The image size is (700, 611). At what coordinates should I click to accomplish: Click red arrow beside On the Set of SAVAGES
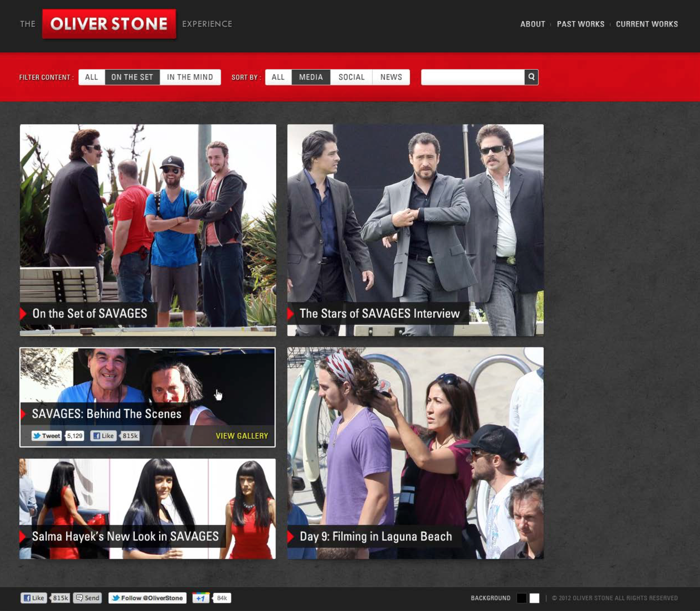click(23, 313)
